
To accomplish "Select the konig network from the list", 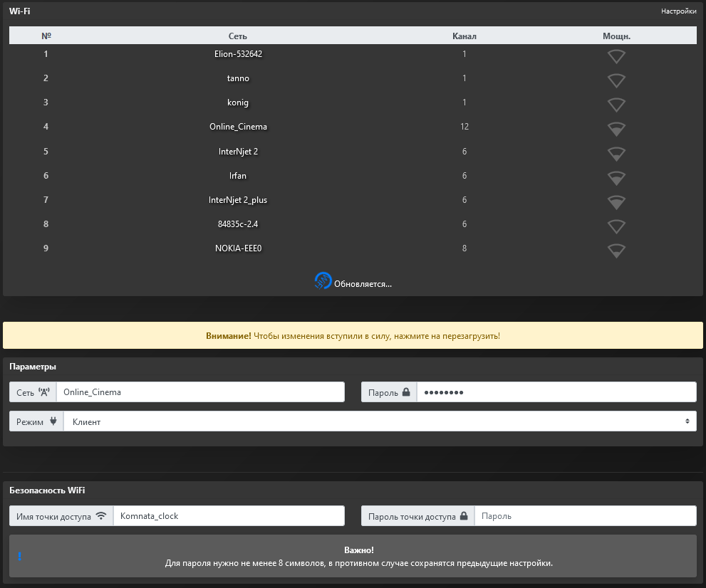I will (238, 103).
